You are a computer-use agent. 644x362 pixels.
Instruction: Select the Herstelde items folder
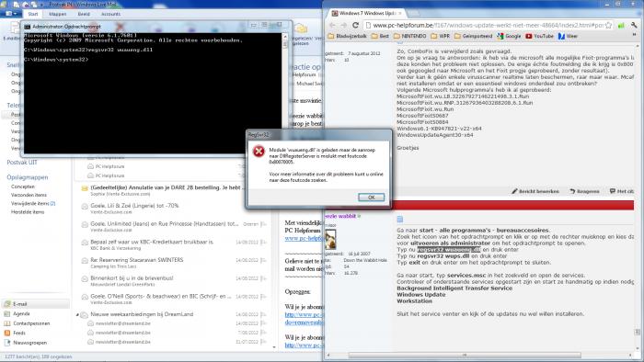(28, 212)
